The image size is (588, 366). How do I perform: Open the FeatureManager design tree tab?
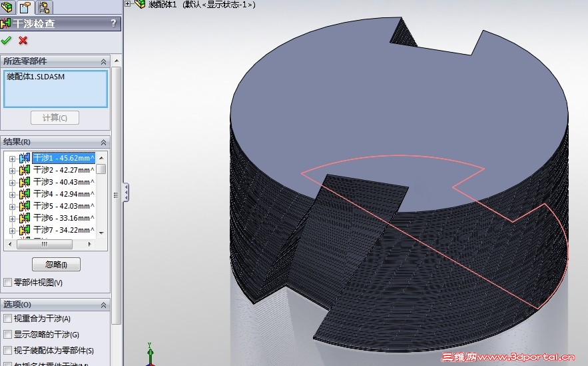(7, 7)
